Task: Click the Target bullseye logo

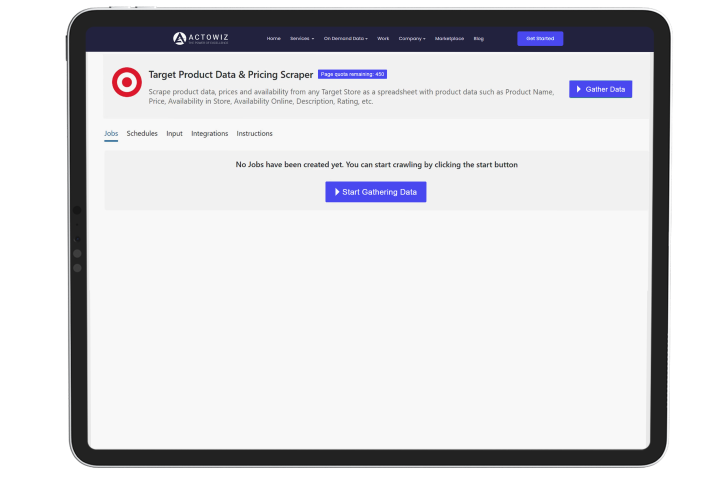Action: pos(127,82)
